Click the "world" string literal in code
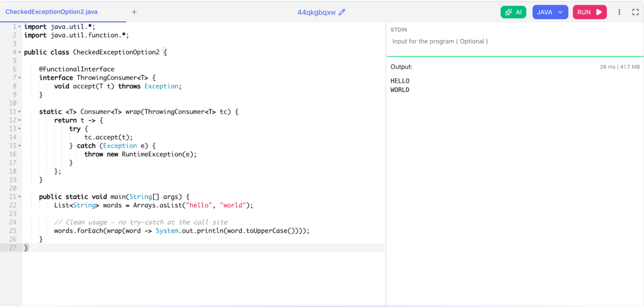Viewport: 644px width, 307px height. tap(233, 205)
